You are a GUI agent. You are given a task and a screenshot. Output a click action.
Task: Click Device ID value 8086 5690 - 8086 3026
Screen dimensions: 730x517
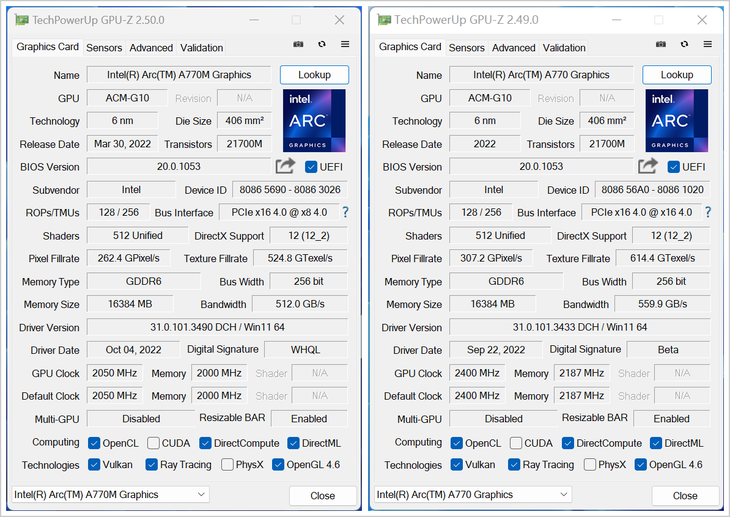(x=290, y=190)
